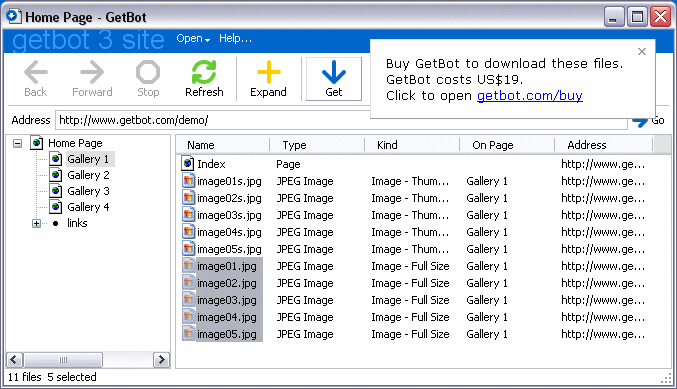Click the Address input field

pyautogui.click(x=341, y=120)
